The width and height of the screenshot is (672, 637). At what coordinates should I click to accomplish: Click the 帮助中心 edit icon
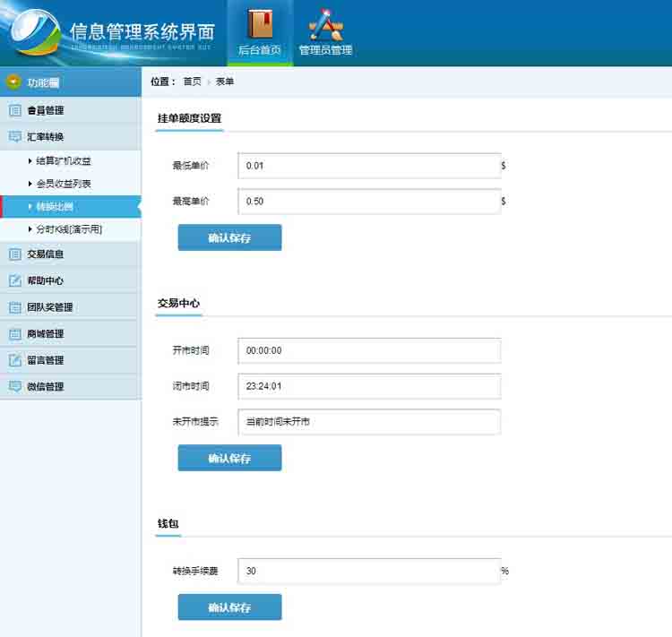[14, 280]
